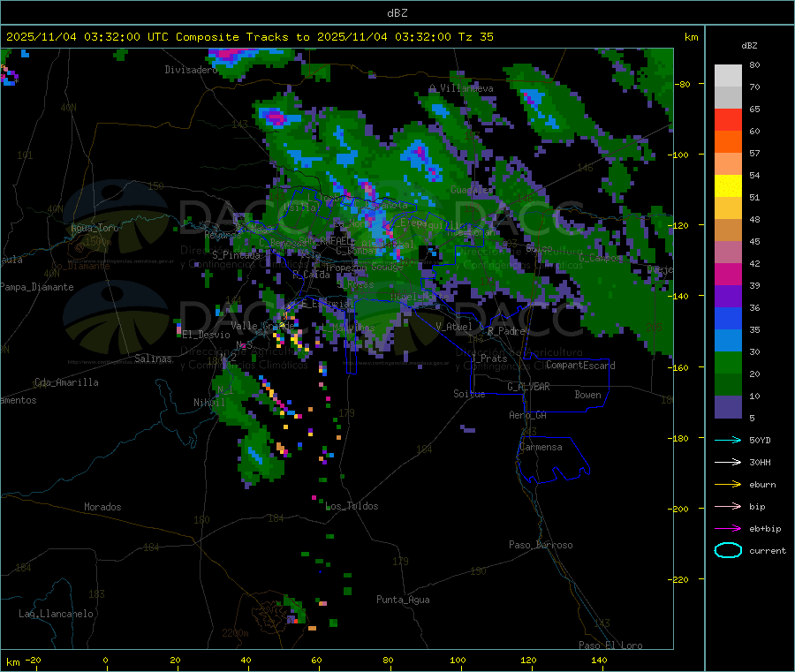Click the Morados map label
Screen dimensions: 795x672
(x=102, y=507)
